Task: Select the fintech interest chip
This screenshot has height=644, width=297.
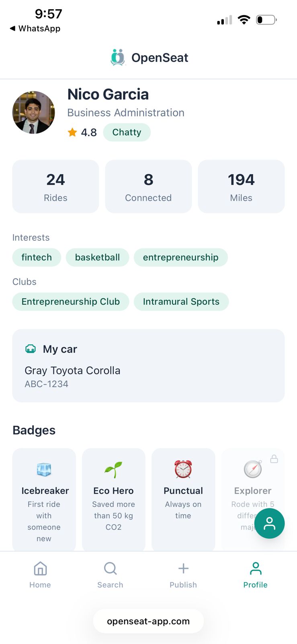Action: (37, 257)
